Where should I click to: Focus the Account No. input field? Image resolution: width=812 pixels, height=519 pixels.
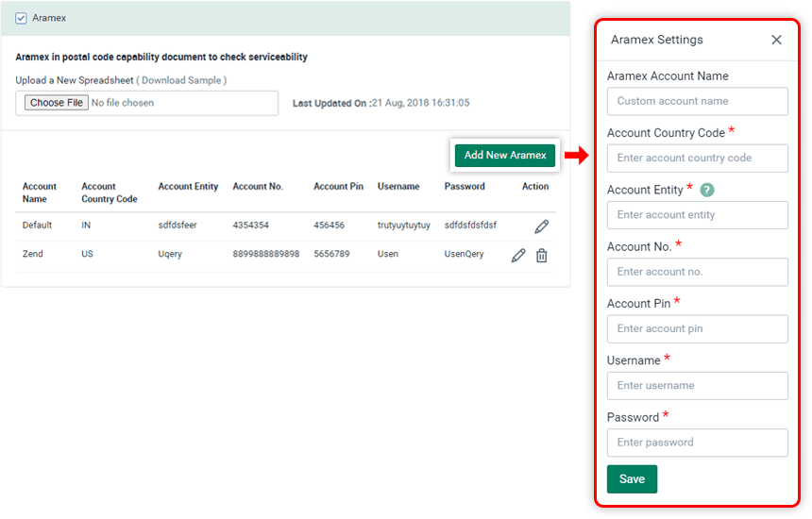point(698,272)
